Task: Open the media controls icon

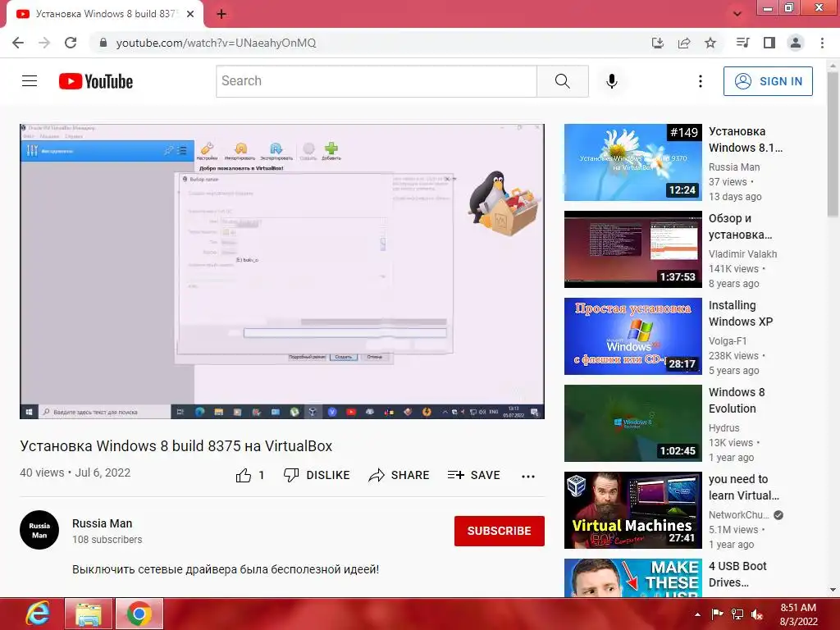Action: click(x=742, y=43)
